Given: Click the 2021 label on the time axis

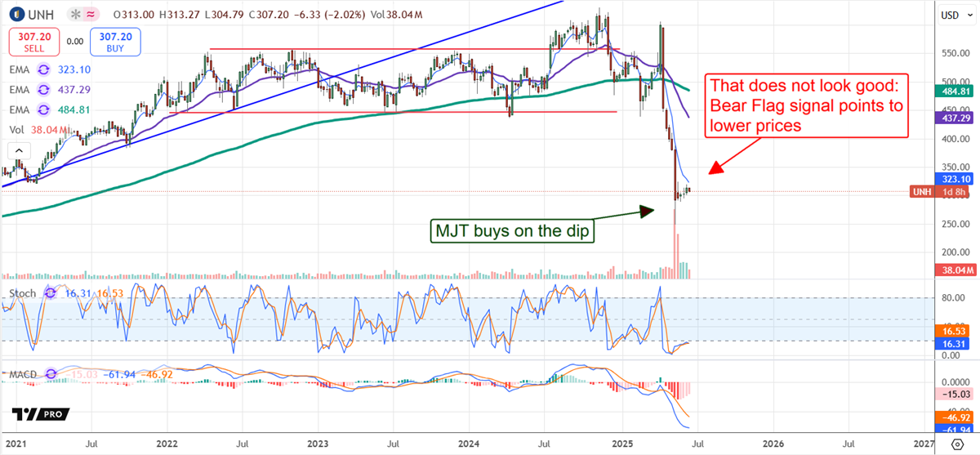Looking at the screenshot, I should [x=16, y=444].
